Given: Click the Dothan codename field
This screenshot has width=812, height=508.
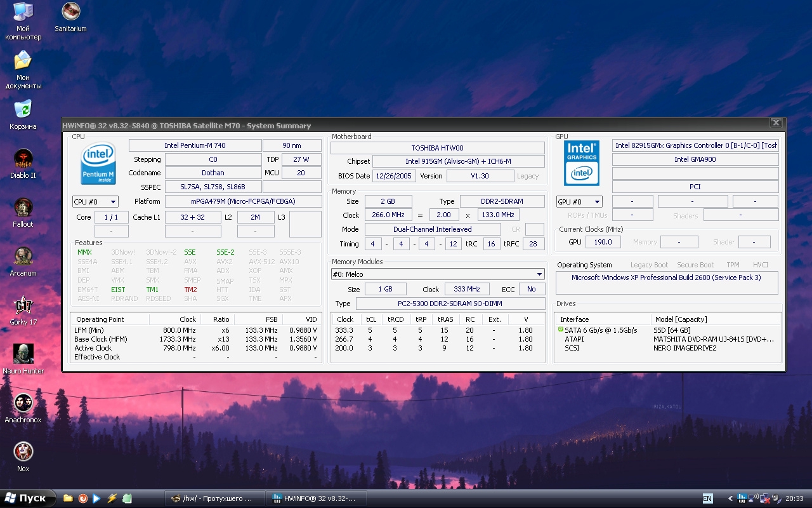Looking at the screenshot, I should click(x=213, y=173).
